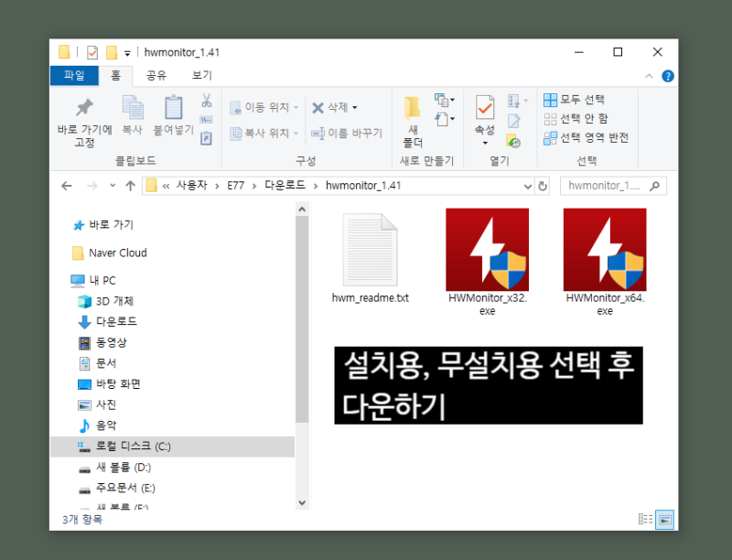This screenshot has height=560, width=732.
Task: Open 3D 개체 in sidebar
Action: click(x=106, y=301)
